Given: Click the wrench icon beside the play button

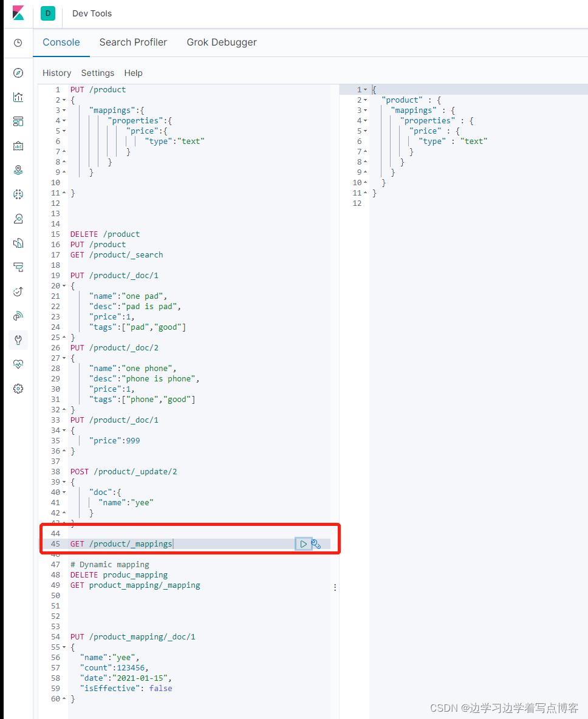Looking at the screenshot, I should pos(316,544).
